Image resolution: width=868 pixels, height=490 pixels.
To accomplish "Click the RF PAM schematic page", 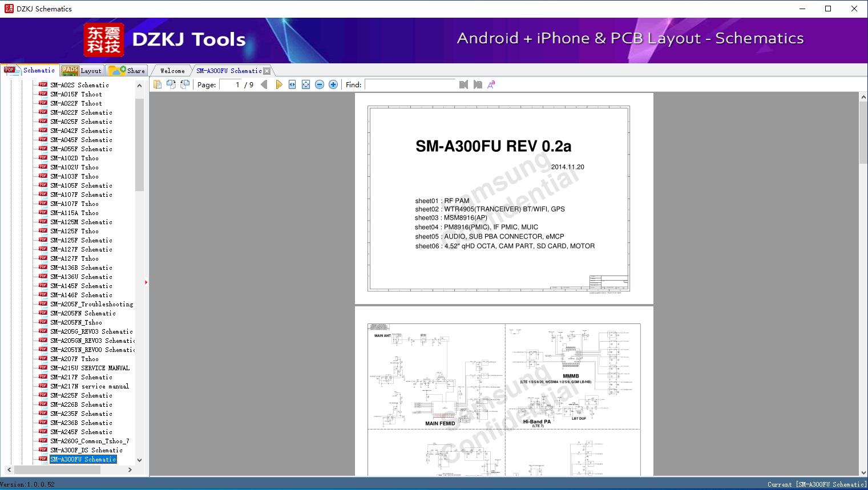I will pos(504,391).
